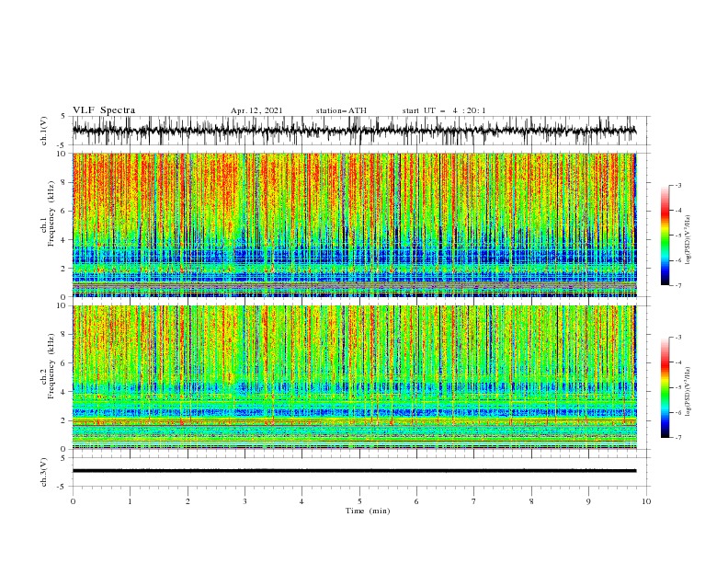
Task: Click the date text "Apr. 12, 2021"
Action: tap(256, 110)
